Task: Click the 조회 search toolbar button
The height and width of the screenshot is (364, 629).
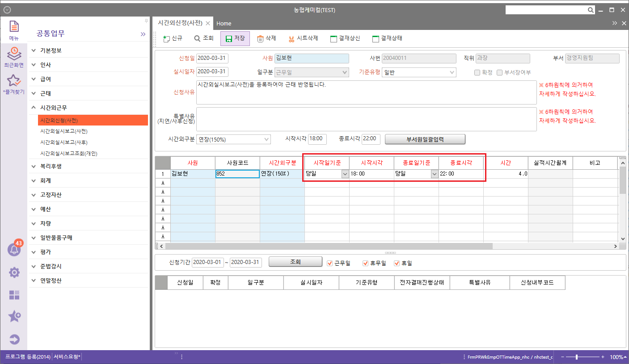Action: (x=204, y=39)
